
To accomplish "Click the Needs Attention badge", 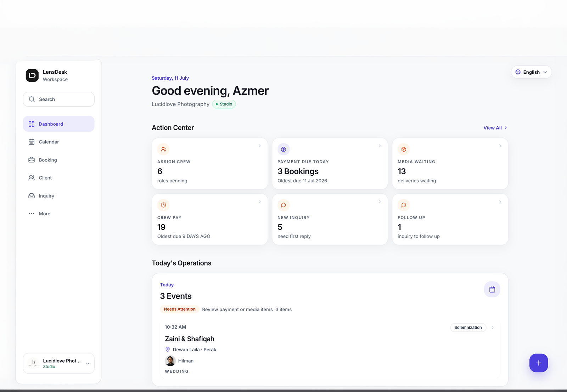I will pos(180,309).
